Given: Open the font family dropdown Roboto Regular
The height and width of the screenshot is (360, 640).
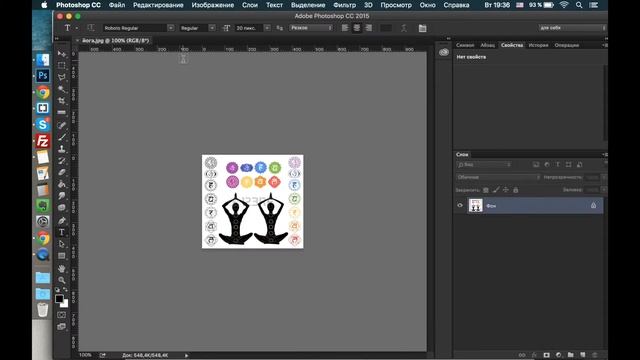Looking at the screenshot, I should (171, 28).
